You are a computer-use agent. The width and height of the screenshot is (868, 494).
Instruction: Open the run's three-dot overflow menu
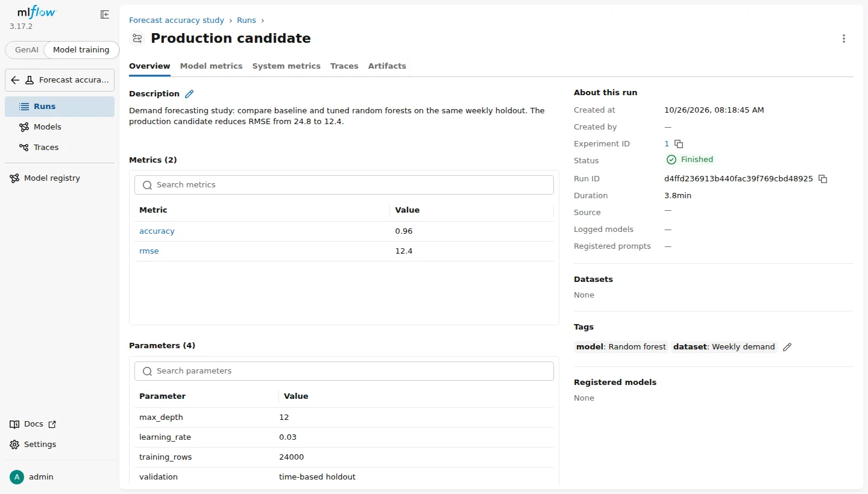point(844,39)
